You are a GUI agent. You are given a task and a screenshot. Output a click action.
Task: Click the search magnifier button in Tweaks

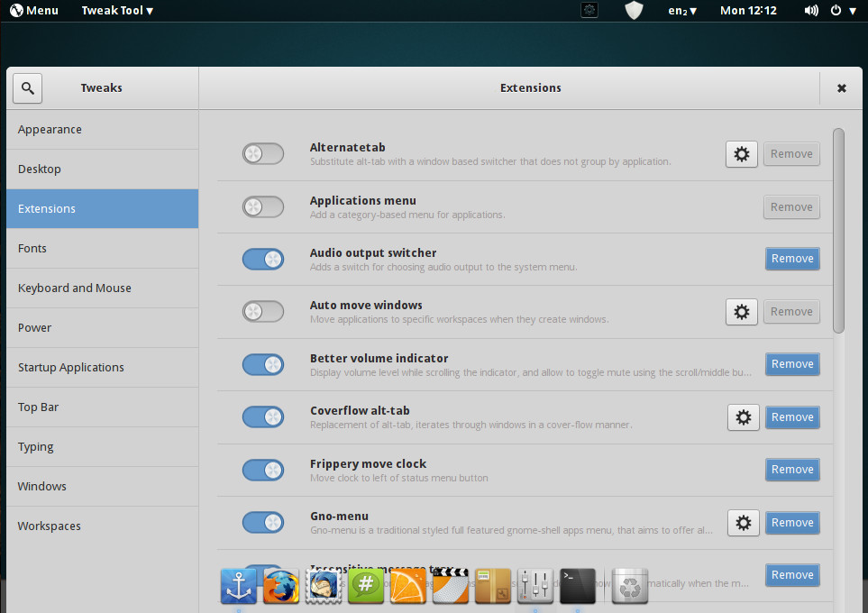click(28, 88)
